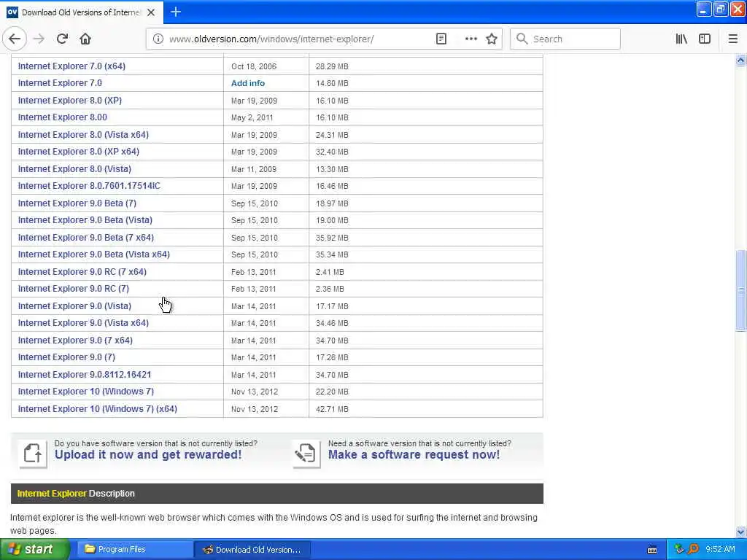Open the Windows Start button
The image size is (747, 560).
click(x=34, y=550)
